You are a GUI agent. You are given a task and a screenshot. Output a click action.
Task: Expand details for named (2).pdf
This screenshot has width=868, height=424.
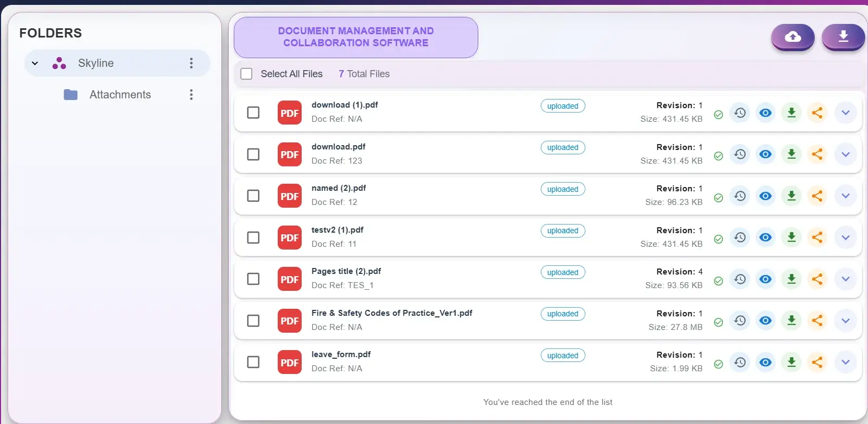845,196
